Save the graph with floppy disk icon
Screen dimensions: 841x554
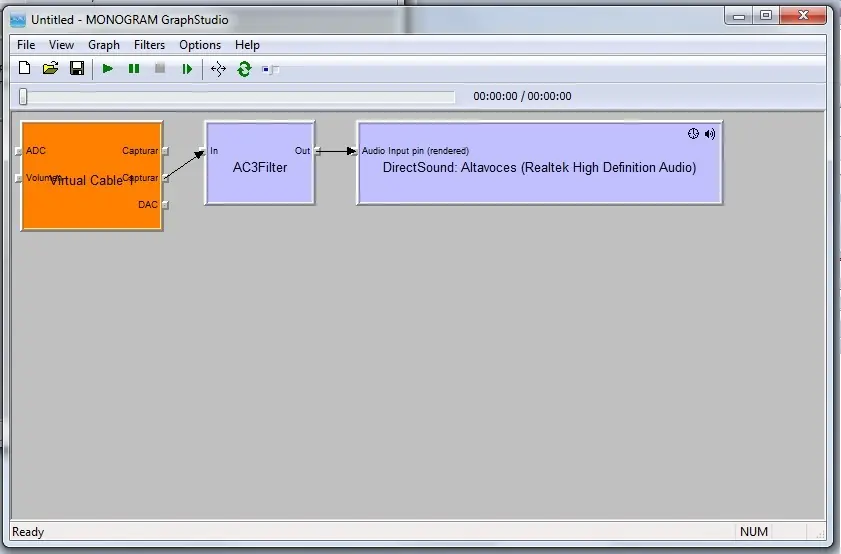[x=77, y=69]
